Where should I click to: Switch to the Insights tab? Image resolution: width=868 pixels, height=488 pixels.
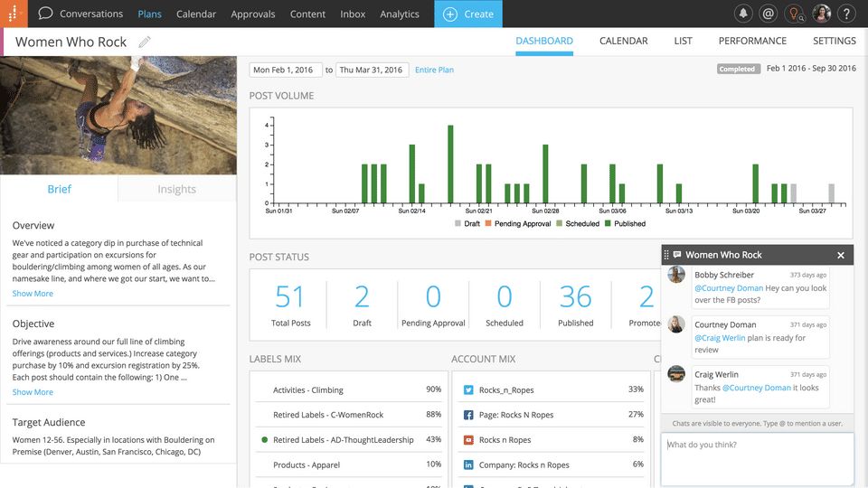point(176,189)
